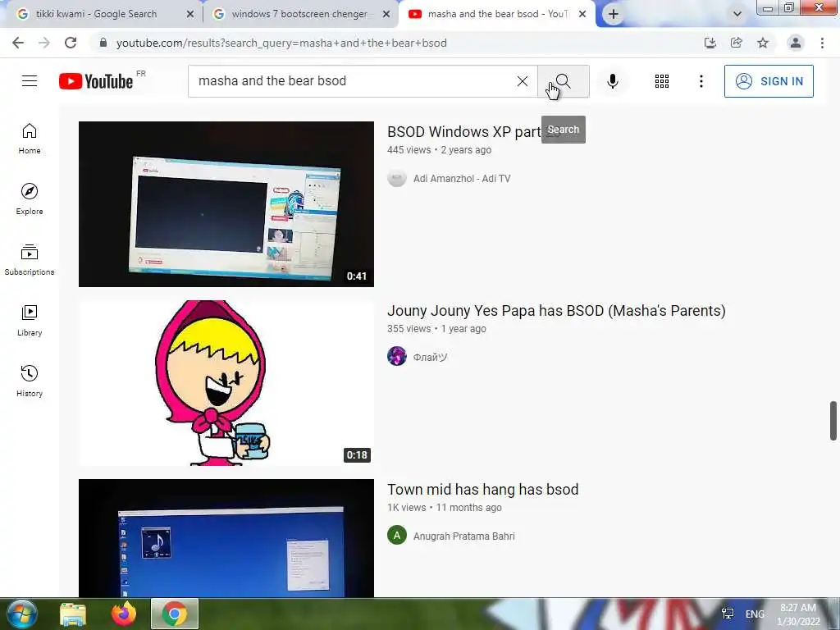The width and height of the screenshot is (840, 630).
Task: Click the SIGN IN button
Action: tap(769, 81)
